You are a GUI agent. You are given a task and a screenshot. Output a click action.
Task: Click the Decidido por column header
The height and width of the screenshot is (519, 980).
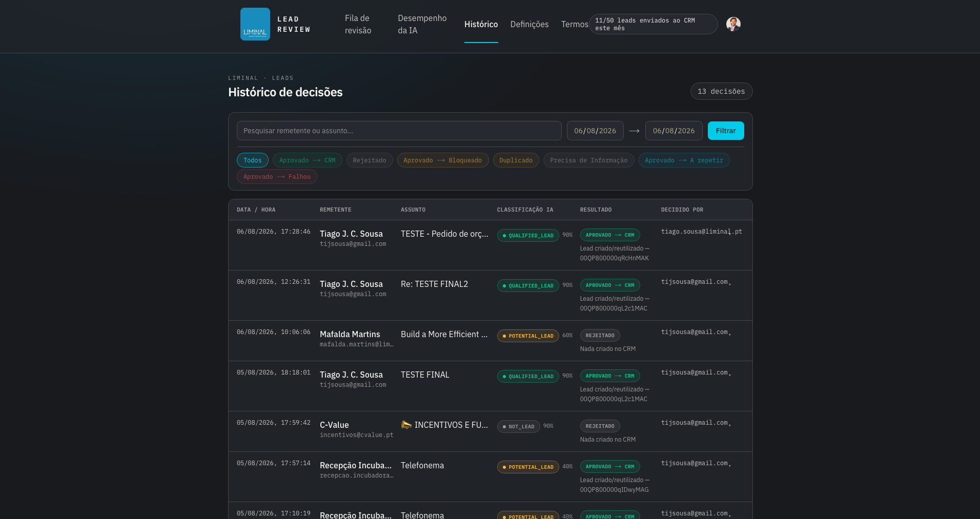[682, 210]
